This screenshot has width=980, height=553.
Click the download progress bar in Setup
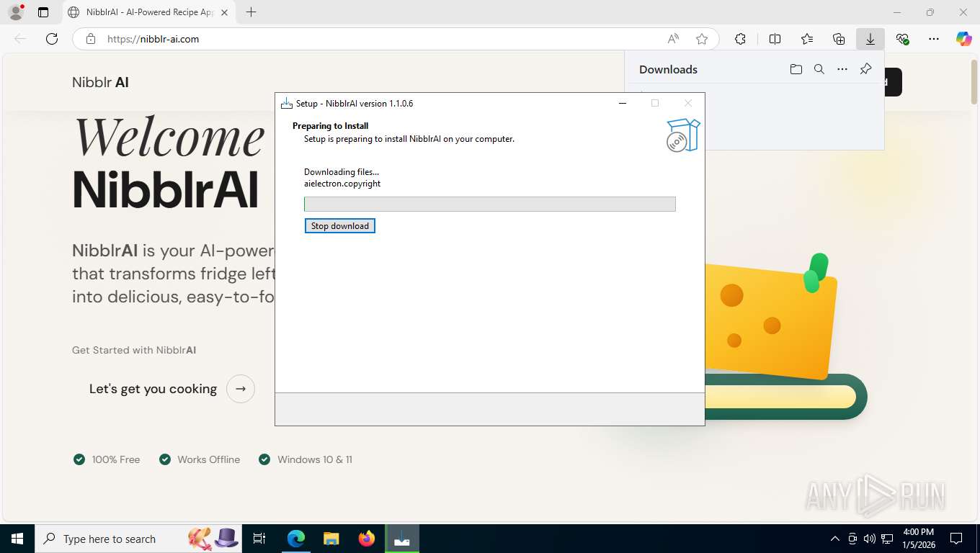(x=489, y=204)
